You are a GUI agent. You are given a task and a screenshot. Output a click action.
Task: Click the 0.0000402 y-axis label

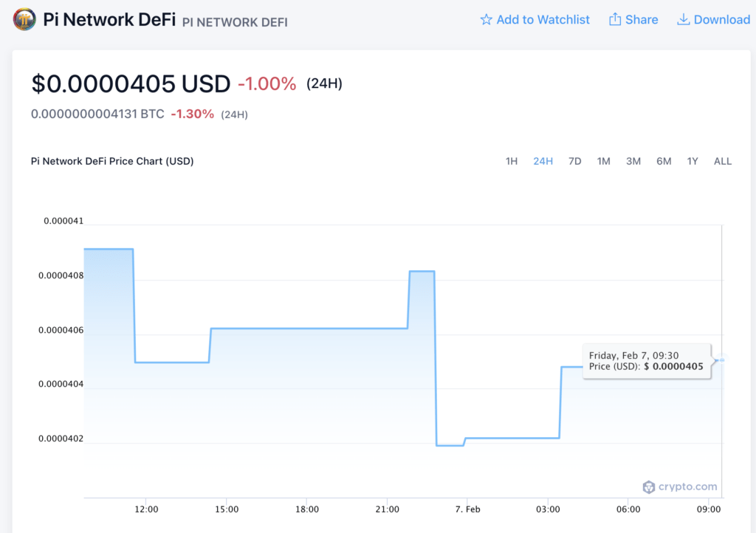61,439
